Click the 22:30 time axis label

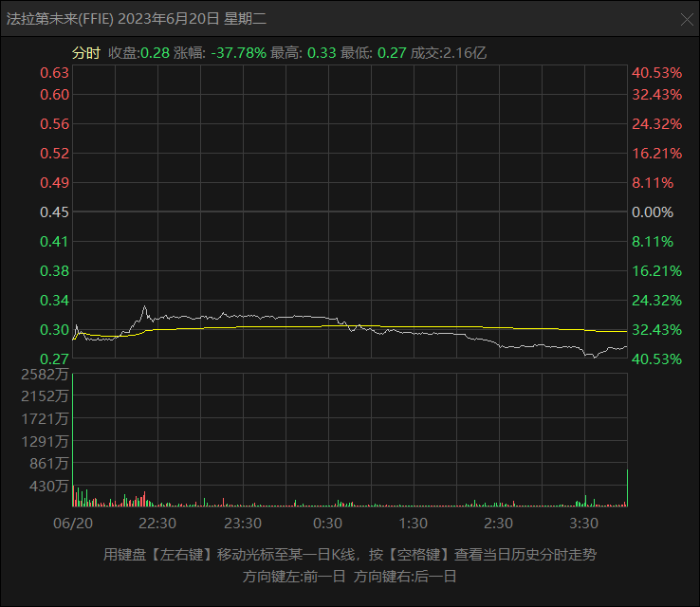(x=157, y=524)
